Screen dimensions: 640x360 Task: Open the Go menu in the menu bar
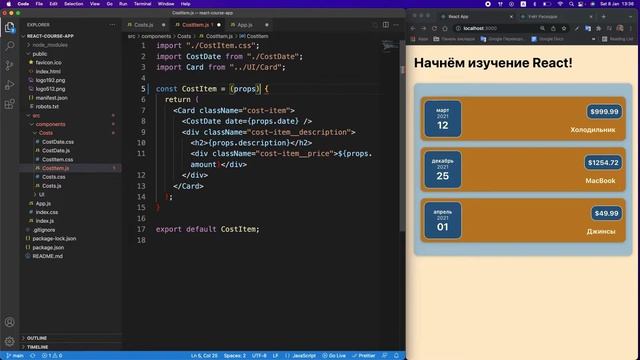point(109,4)
